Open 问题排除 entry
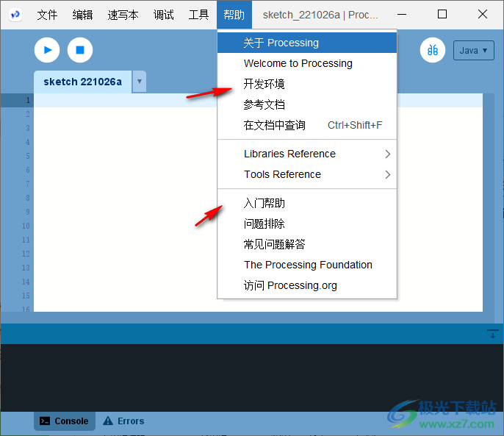The image size is (504, 436). click(x=307, y=224)
